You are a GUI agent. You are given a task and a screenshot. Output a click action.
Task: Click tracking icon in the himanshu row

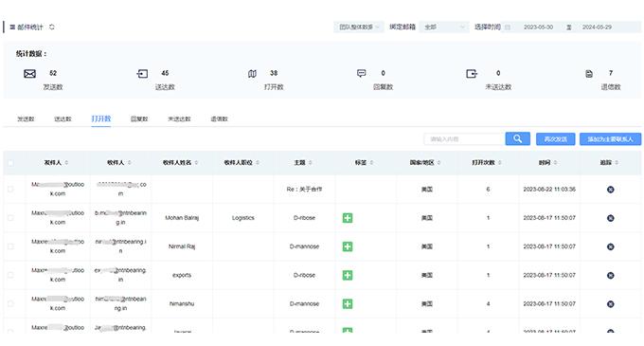(x=610, y=304)
